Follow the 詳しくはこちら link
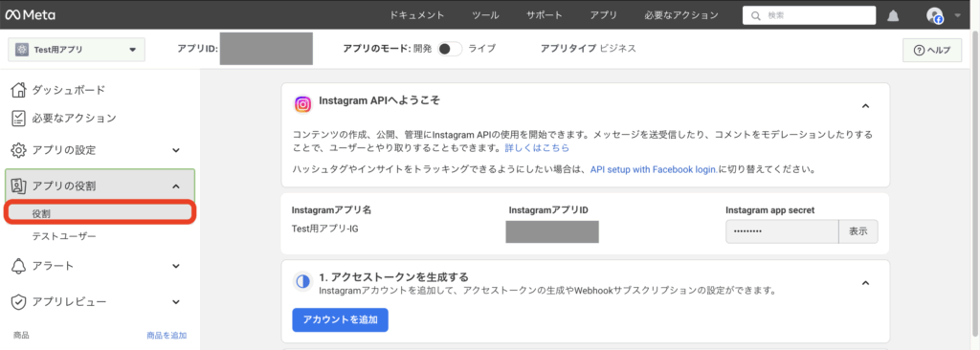Screen dimensions: 980x350 pos(537,148)
